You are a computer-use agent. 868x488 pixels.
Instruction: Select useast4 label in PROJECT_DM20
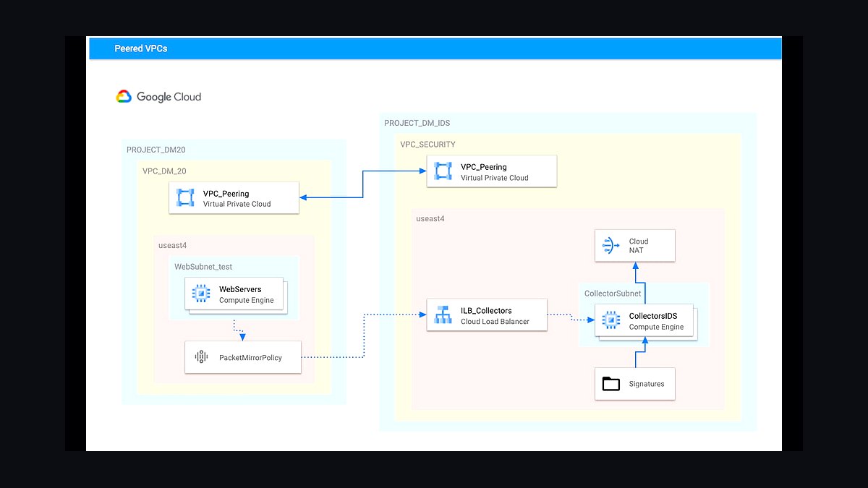[172, 246]
